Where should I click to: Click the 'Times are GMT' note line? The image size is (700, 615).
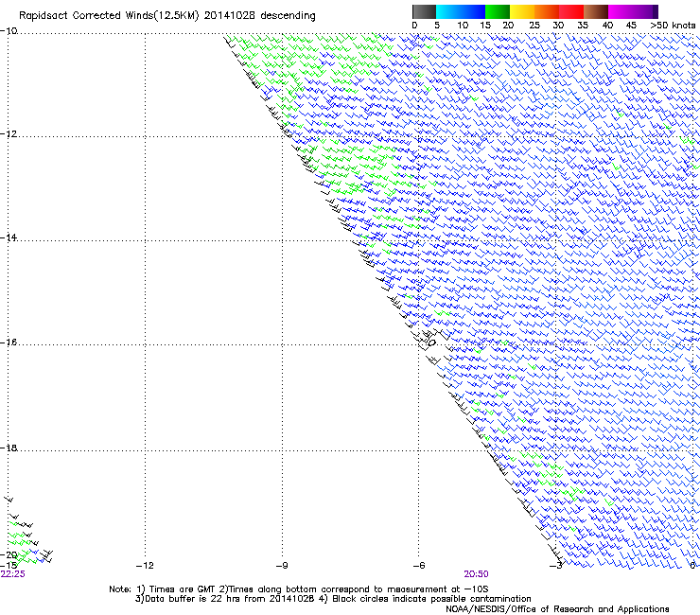(x=299, y=589)
